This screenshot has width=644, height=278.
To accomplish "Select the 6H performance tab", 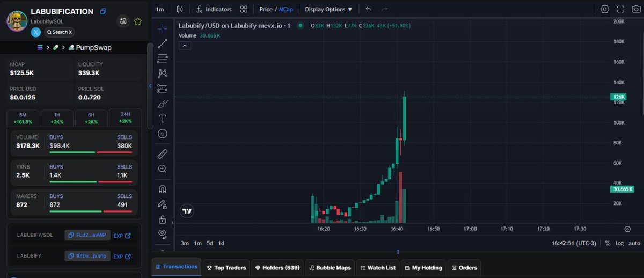I will point(91,118).
